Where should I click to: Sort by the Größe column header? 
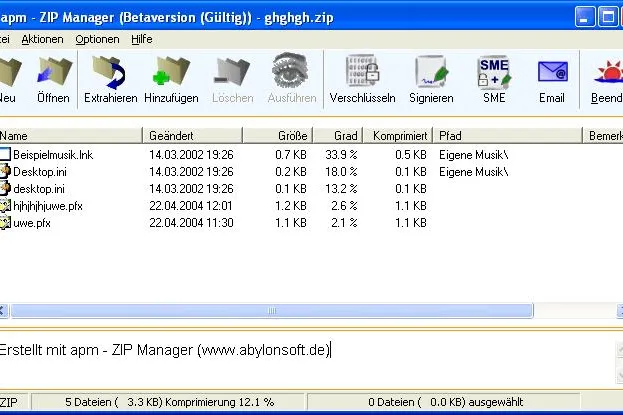coord(278,136)
